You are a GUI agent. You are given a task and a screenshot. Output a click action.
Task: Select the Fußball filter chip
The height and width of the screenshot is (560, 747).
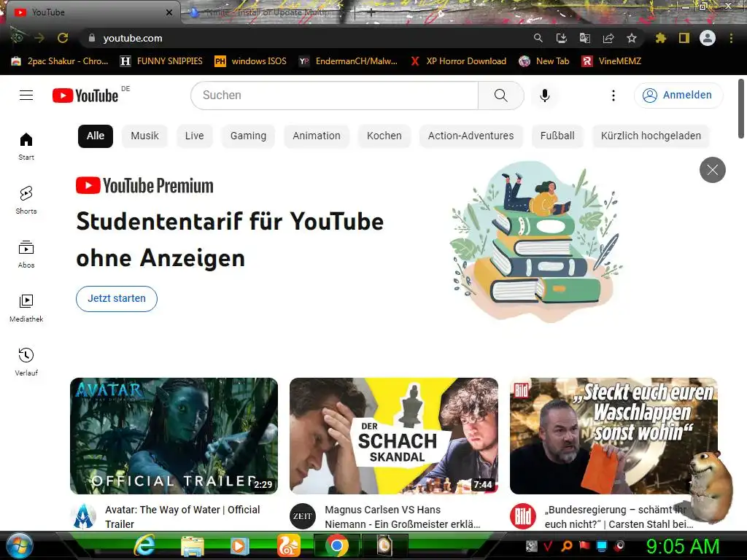click(557, 136)
